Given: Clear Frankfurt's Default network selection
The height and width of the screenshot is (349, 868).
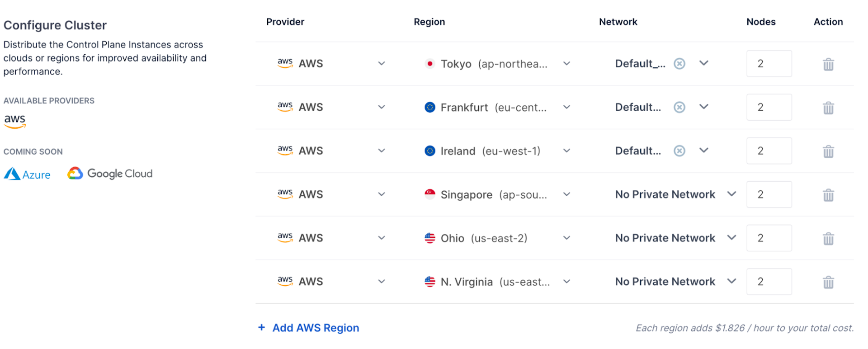Looking at the screenshot, I should tap(679, 107).
